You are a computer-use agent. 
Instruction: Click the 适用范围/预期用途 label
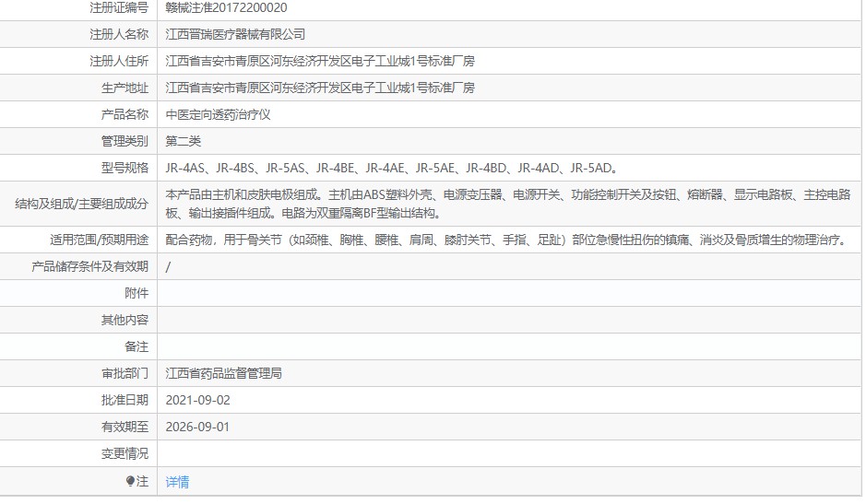click(99, 240)
